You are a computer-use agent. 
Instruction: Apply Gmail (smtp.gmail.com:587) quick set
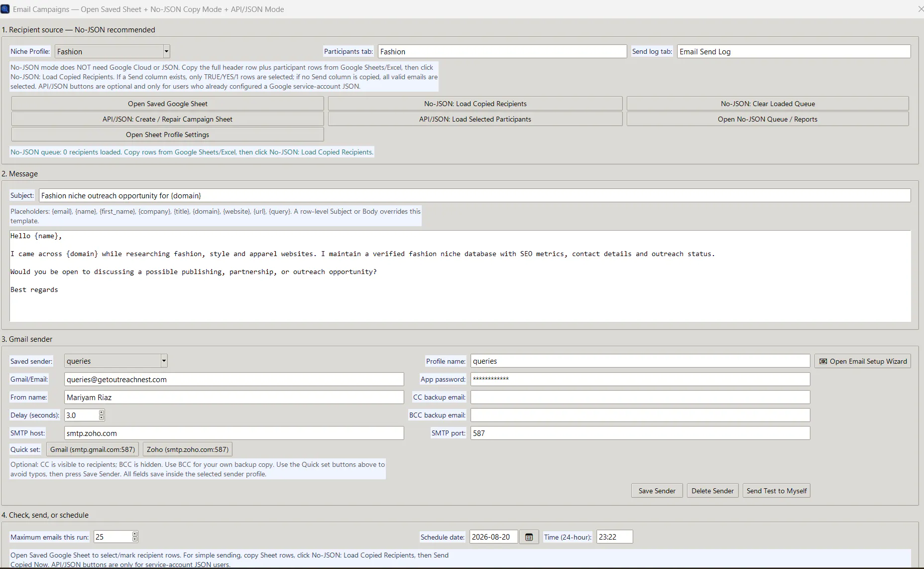point(93,449)
